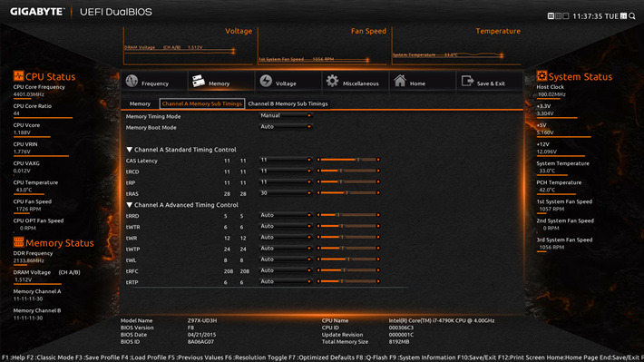Select Channel A Memory Sub Timings tab
Viewport: 644px width, 362px height.
(202, 104)
